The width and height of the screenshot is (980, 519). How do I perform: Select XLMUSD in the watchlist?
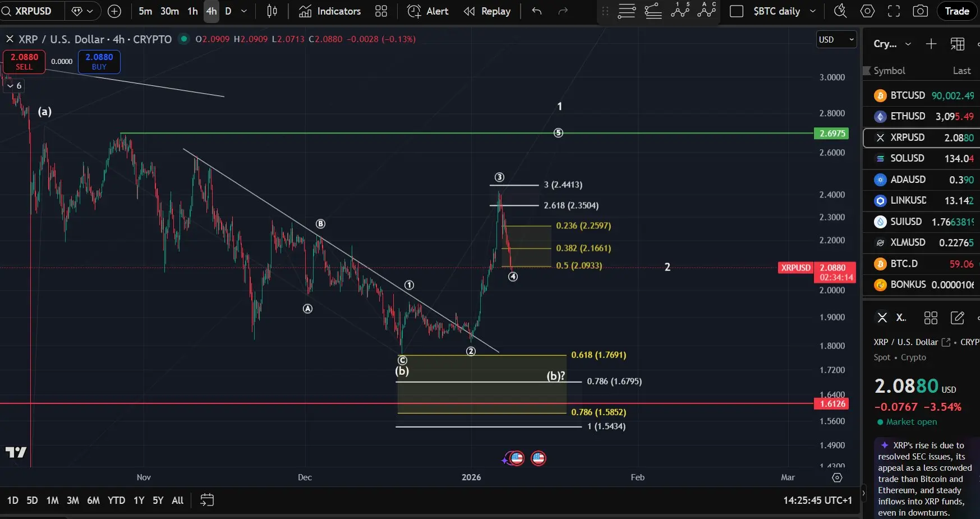click(x=922, y=242)
